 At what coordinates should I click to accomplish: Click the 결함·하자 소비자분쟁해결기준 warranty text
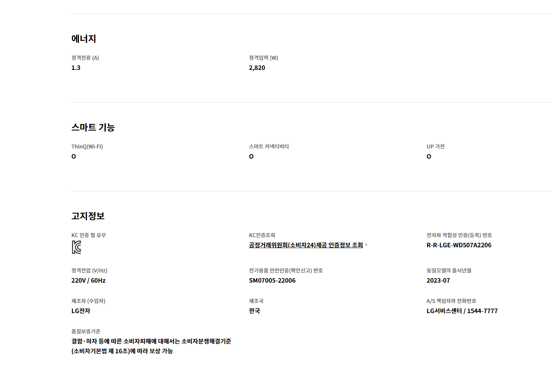pyautogui.click(x=151, y=346)
